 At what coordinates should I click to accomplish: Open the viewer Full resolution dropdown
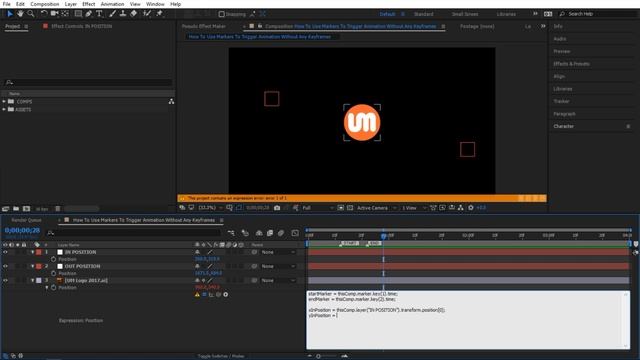tap(318, 208)
